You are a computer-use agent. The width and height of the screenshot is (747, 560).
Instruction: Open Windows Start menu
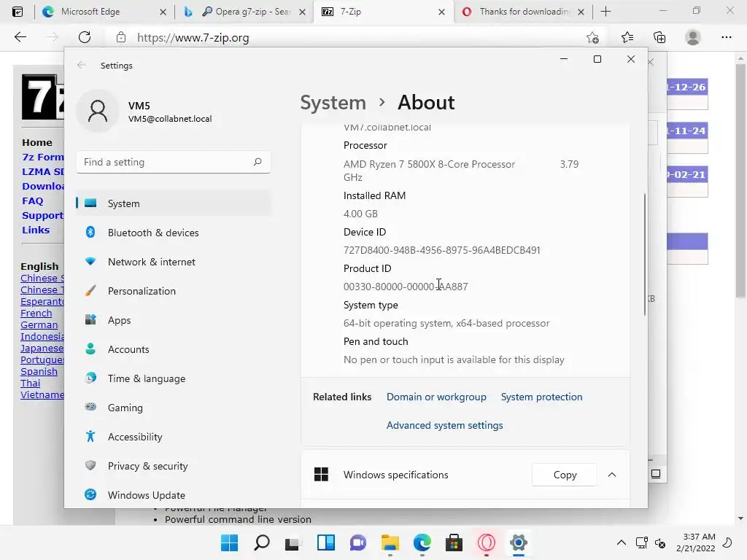click(x=230, y=542)
